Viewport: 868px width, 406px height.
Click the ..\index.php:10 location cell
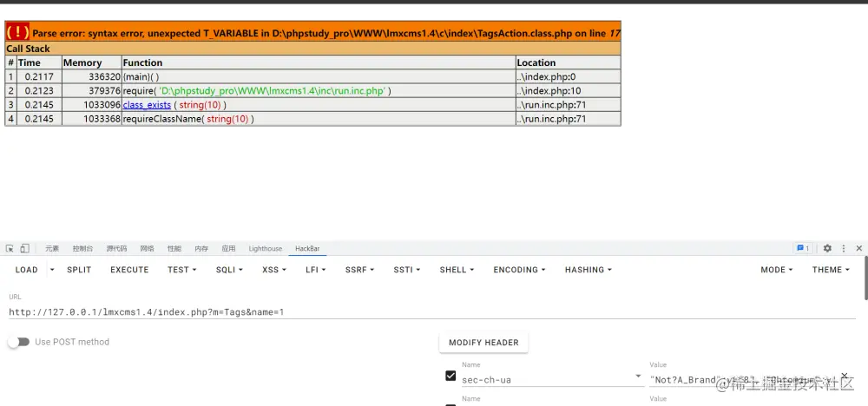click(568, 91)
